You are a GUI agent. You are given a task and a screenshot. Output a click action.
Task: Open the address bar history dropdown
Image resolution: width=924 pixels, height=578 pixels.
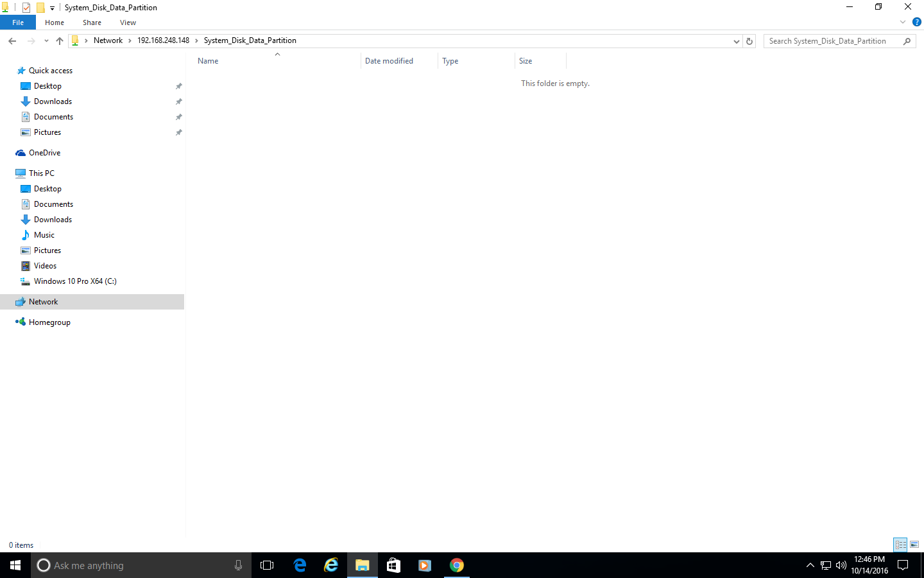click(736, 41)
